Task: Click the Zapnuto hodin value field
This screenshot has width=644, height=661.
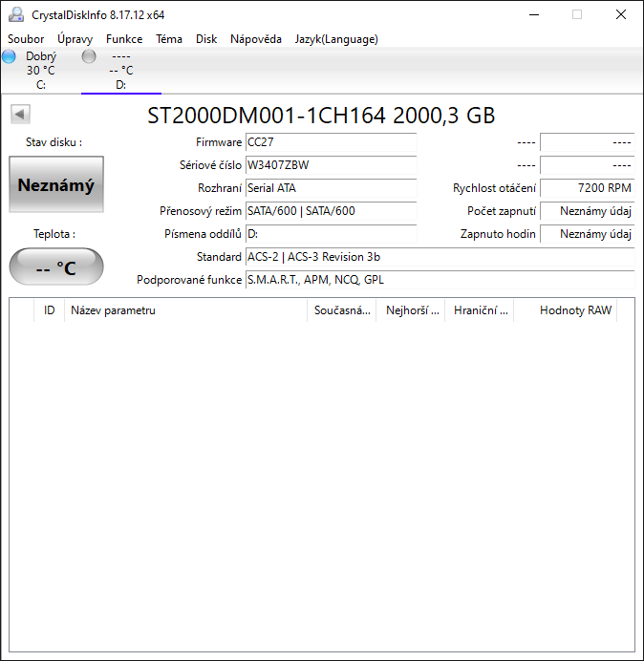Action: point(587,233)
